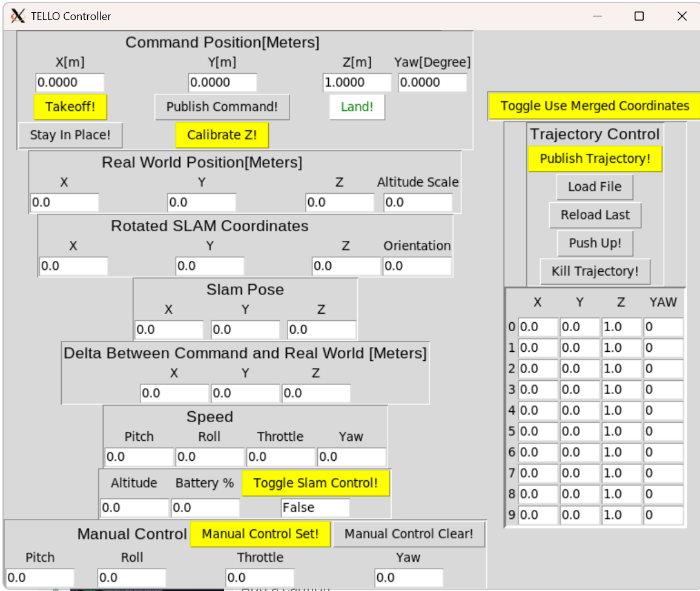This screenshot has height=591, width=700.
Task: Click Rotated SLAM Coordinates Z field
Action: [346, 266]
